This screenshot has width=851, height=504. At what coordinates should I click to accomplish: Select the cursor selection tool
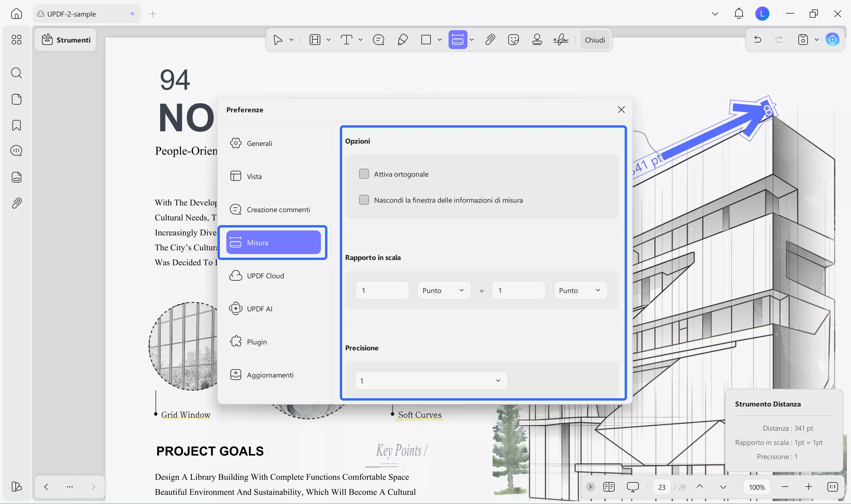(278, 40)
